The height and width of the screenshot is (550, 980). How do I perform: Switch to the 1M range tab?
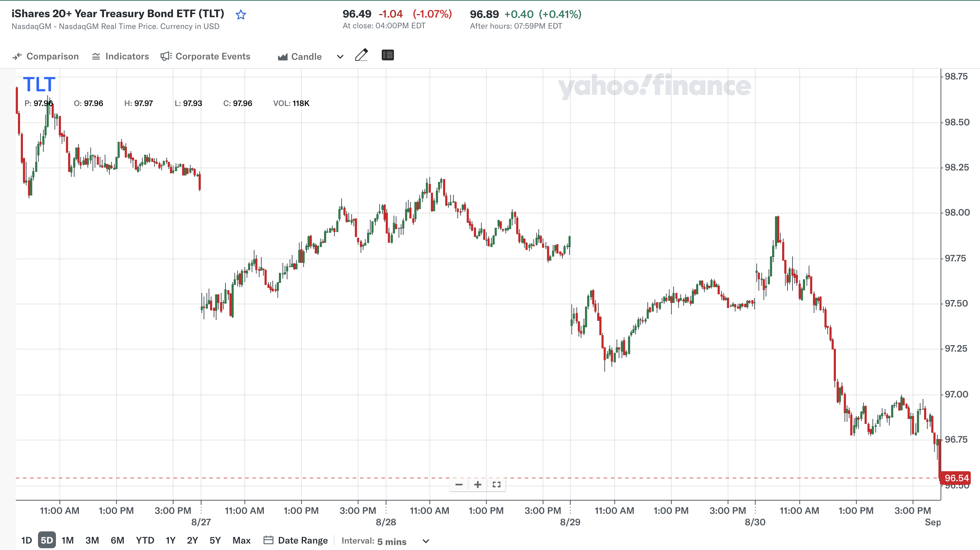click(68, 540)
